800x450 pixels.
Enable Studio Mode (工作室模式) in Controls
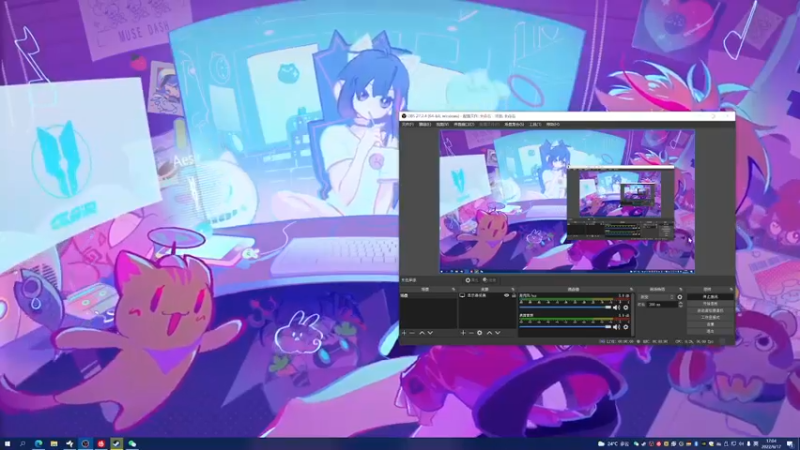click(x=710, y=317)
